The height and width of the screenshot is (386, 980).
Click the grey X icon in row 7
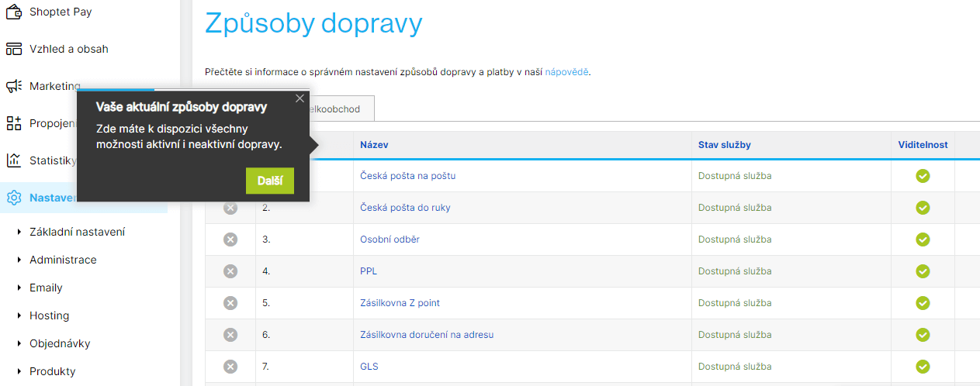tap(230, 367)
